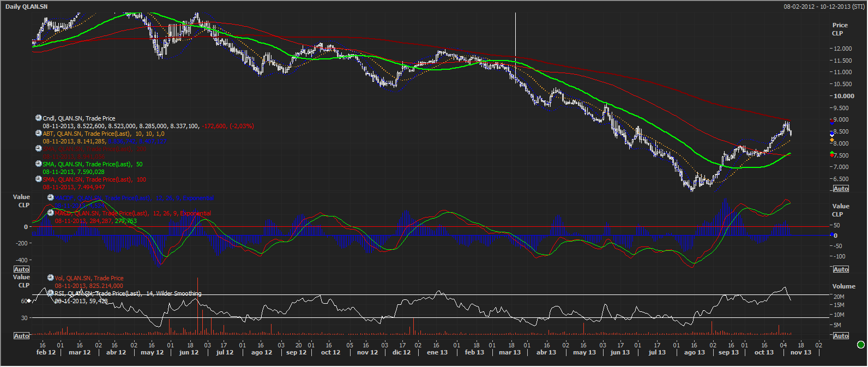Toggle Auto scale on price axis right
Image resolution: width=868 pixels, height=367 pixels.
point(841,189)
